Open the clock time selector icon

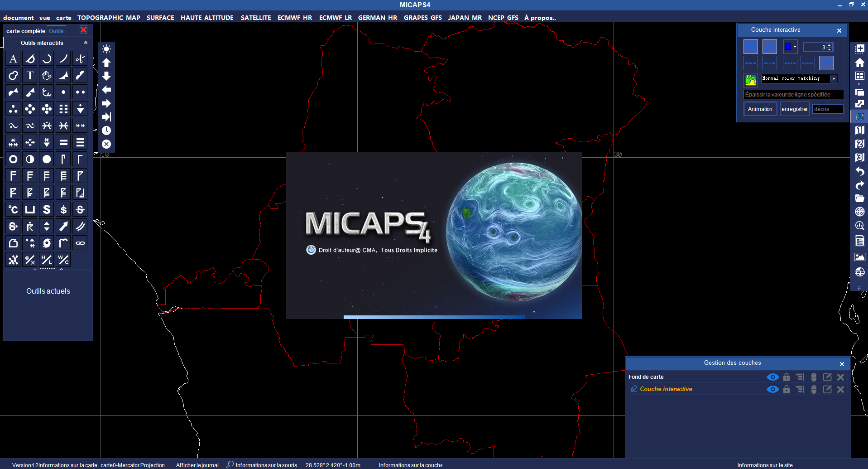[106, 131]
